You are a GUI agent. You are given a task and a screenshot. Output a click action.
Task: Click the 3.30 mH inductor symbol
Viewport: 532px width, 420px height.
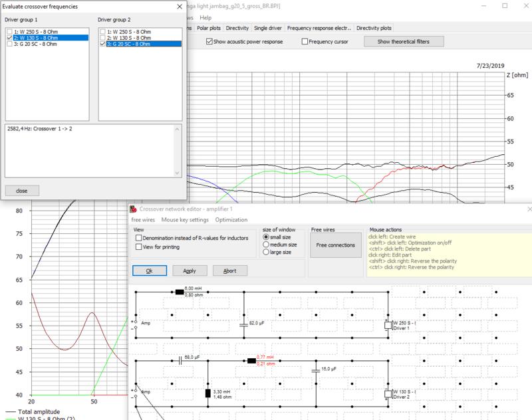pyautogui.click(x=208, y=393)
